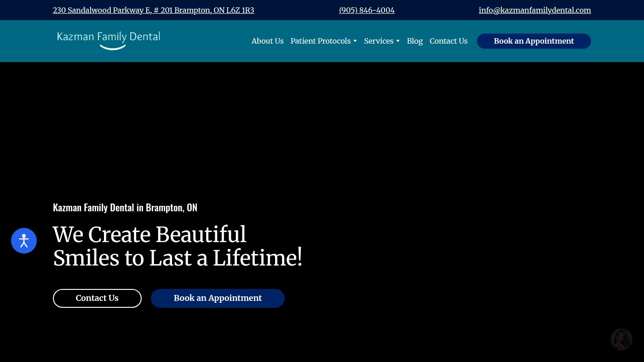Open the accessibility widget icon
The width and height of the screenshot is (644, 362).
[x=24, y=241]
